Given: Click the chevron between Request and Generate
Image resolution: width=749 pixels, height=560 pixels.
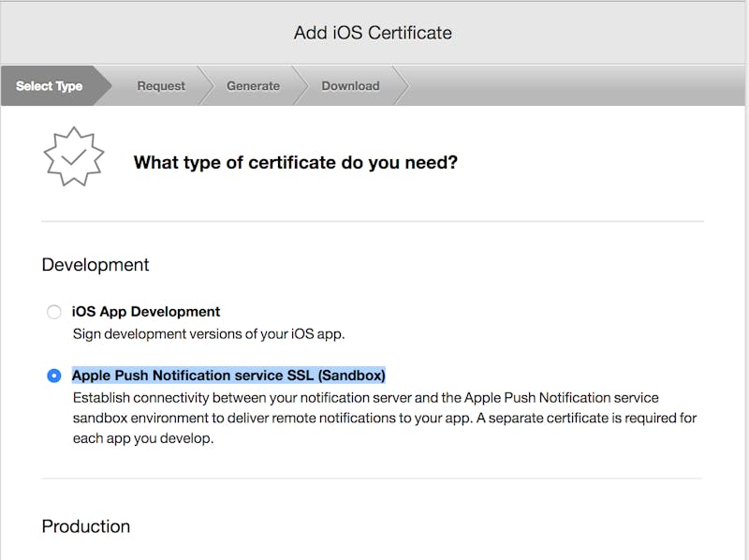Looking at the screenshot, I should point(205,86).
